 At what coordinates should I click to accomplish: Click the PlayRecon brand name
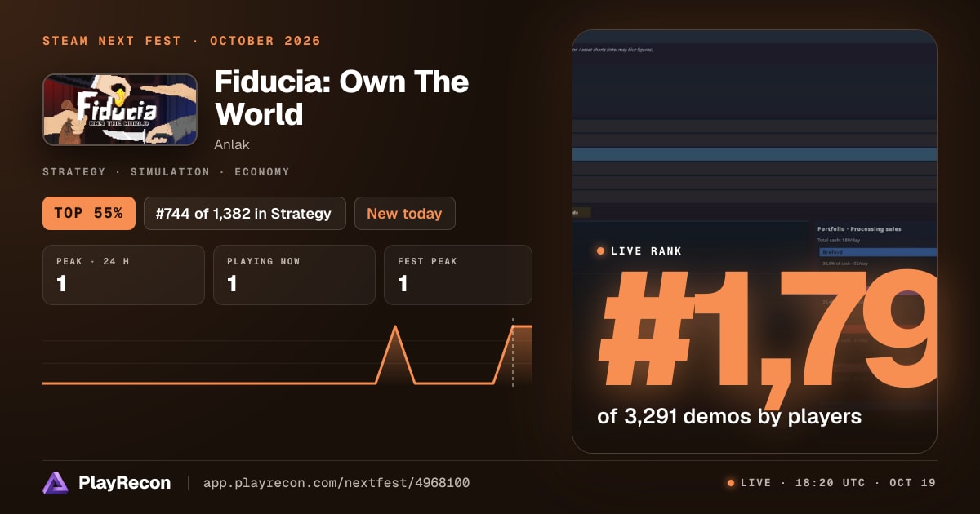coord(124,483)
